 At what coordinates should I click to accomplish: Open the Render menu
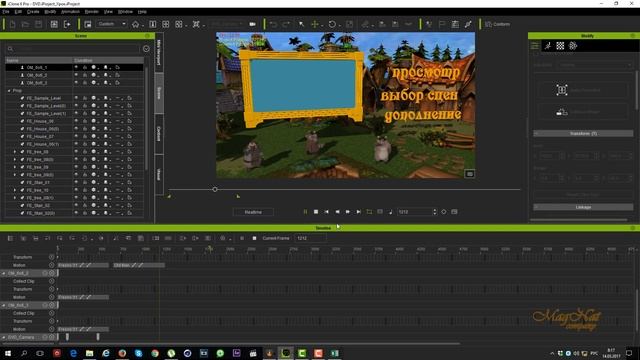pyautogui.click(x=91, y=12)
